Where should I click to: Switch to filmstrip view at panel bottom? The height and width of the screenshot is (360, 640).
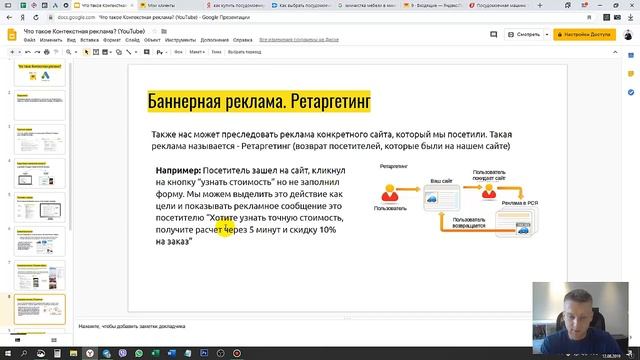18,340
